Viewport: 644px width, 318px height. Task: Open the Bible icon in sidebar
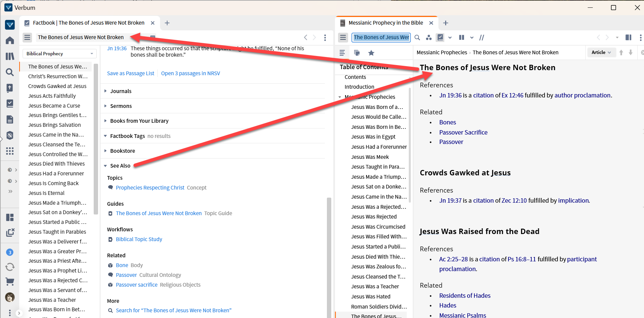(x=10, y=88)
